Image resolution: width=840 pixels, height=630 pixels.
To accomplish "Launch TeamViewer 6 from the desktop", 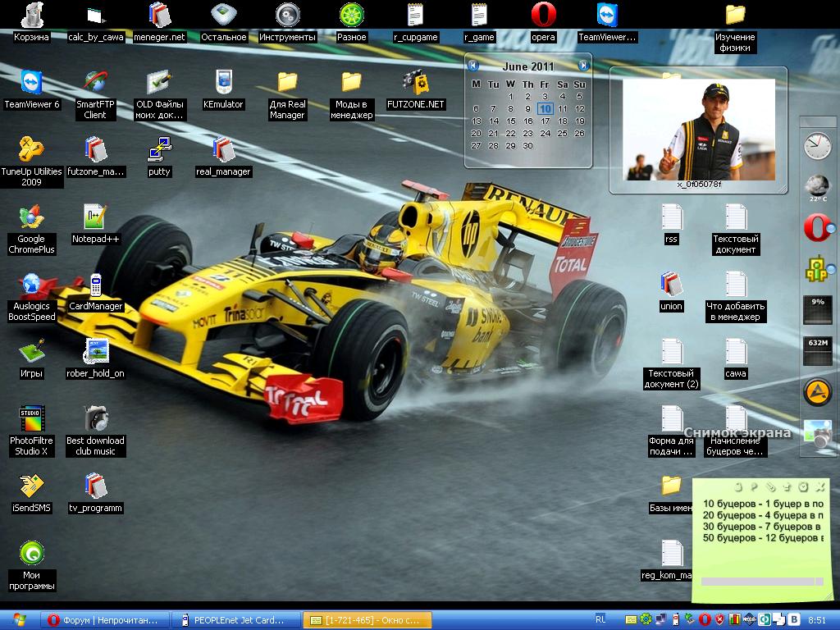I will tap(32, 84).
